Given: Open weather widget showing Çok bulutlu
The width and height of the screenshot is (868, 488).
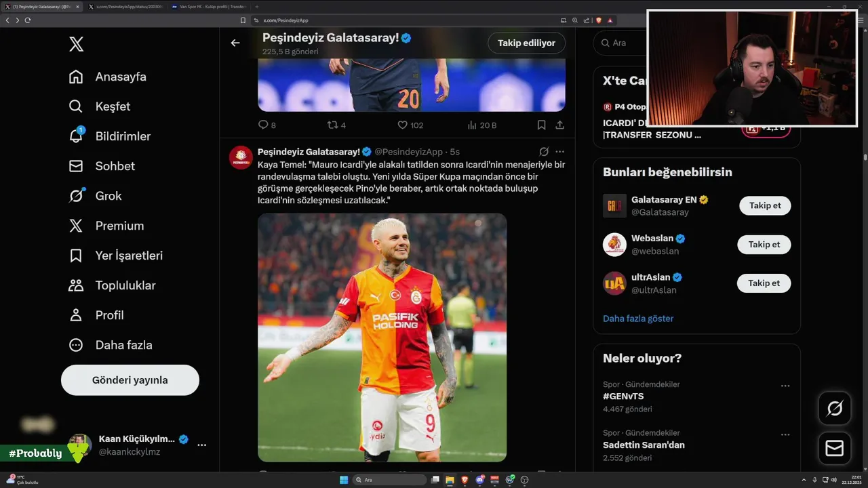Looking at the screenshot, I should (24, 480).
